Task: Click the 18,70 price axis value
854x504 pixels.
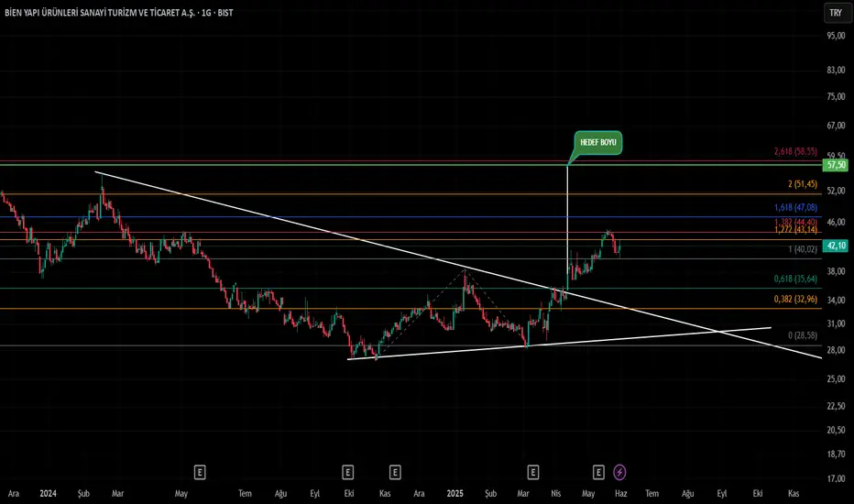Action: tap(836, 454)
